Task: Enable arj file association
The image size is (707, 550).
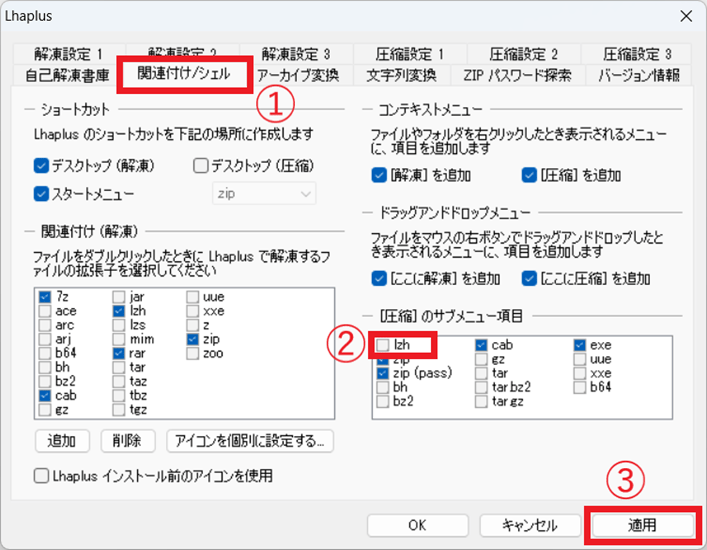Action: point(45,339)
